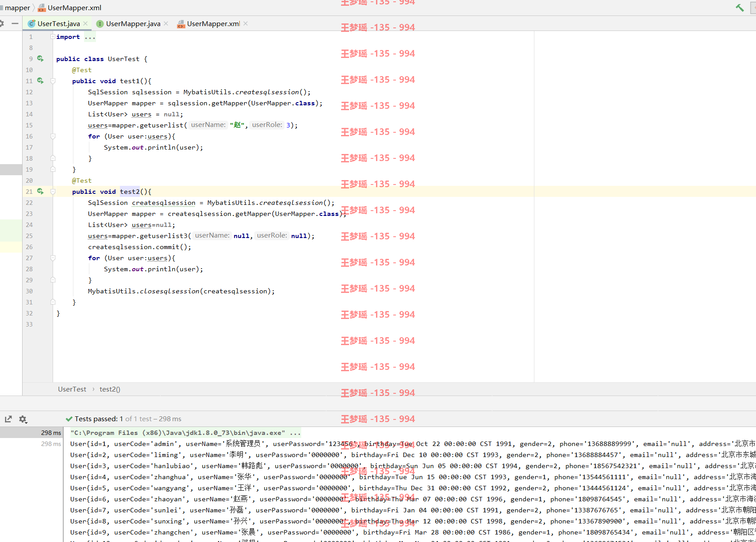Click the console row for userCode='admin'
756x542 pixels.
pos(413,444)
